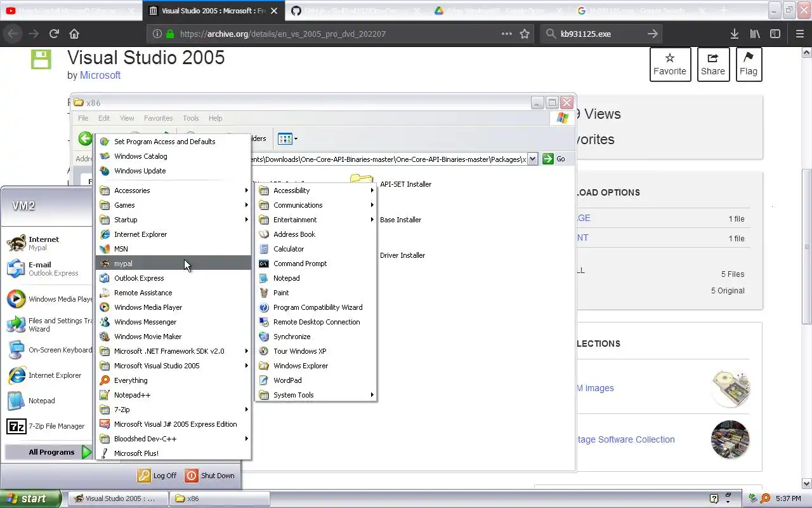Viewport: 812px width, 508px height.
Task: Expand Games submenu
Action: 173,205
